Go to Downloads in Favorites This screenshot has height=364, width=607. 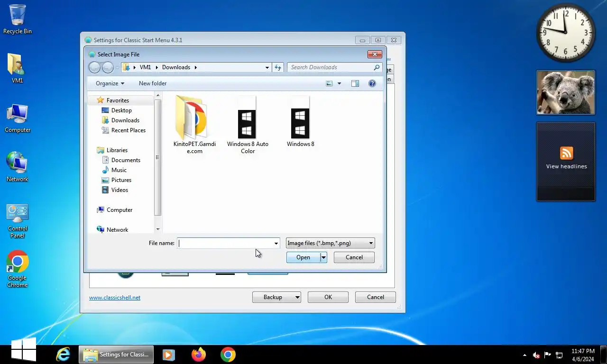coord(125,120)
